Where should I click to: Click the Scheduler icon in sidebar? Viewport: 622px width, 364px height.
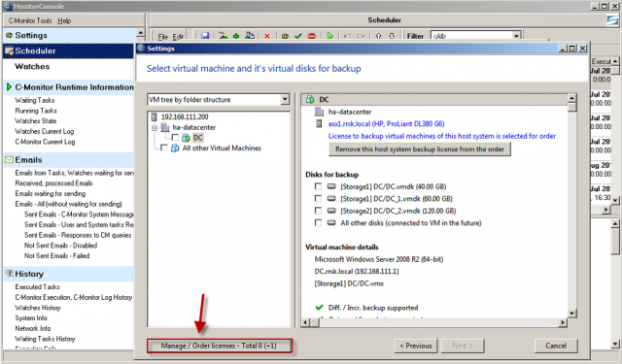tap(9, 50)
